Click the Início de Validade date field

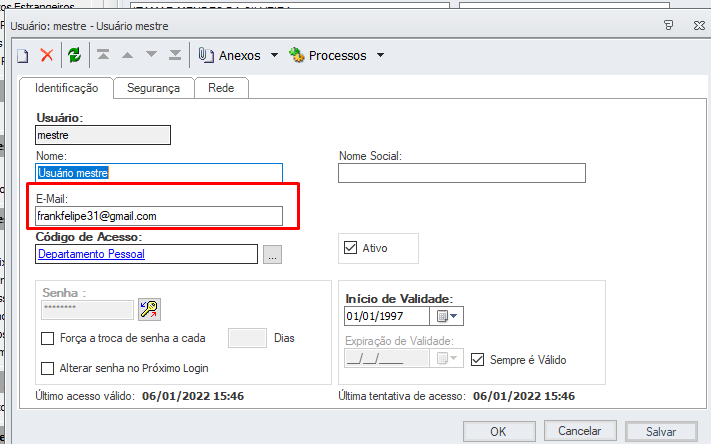pos(387,316)
